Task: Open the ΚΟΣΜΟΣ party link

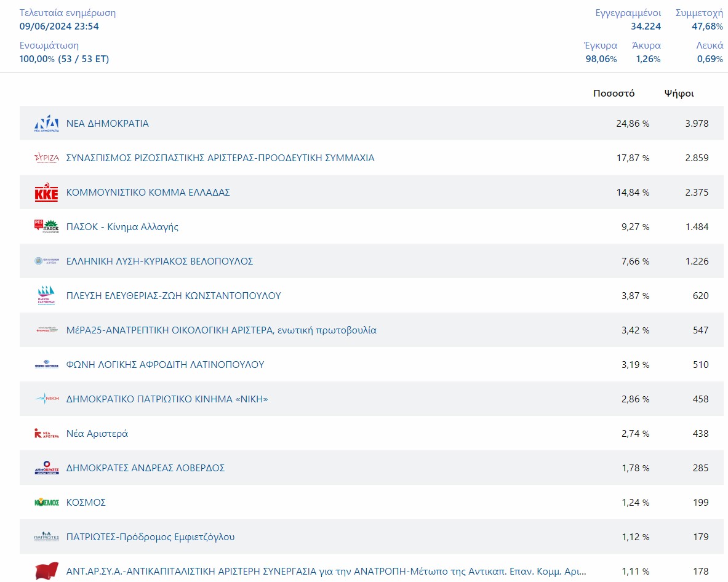Action: [x=86, y=502]
